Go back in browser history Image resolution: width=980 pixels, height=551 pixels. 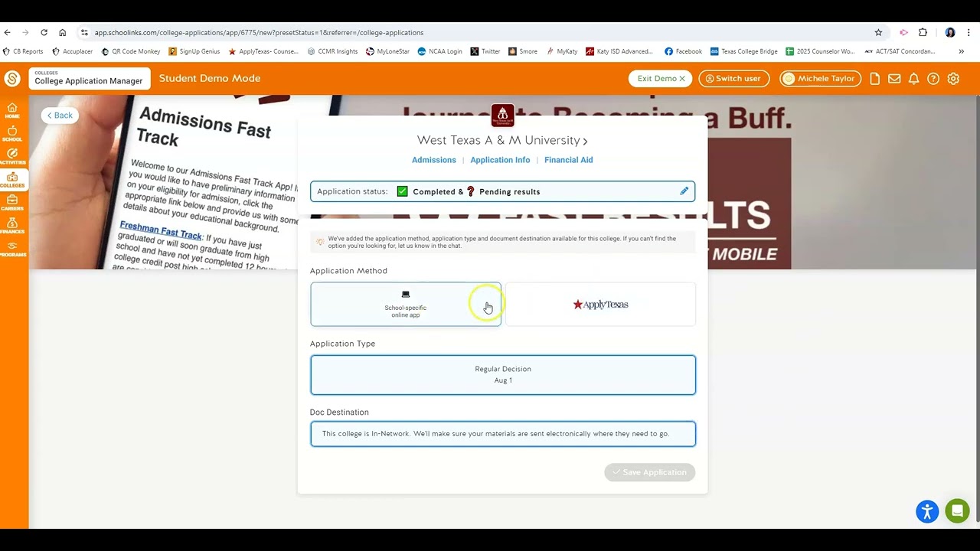tap(8, 32)
